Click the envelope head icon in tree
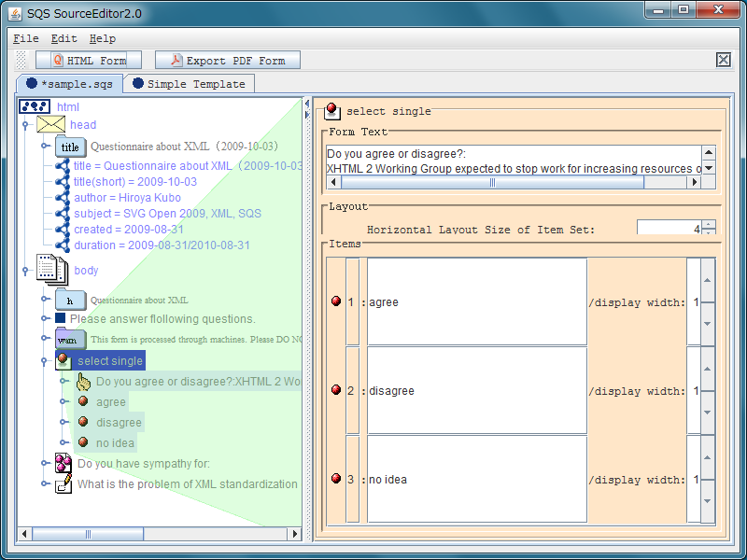 [x=50, y=125]
